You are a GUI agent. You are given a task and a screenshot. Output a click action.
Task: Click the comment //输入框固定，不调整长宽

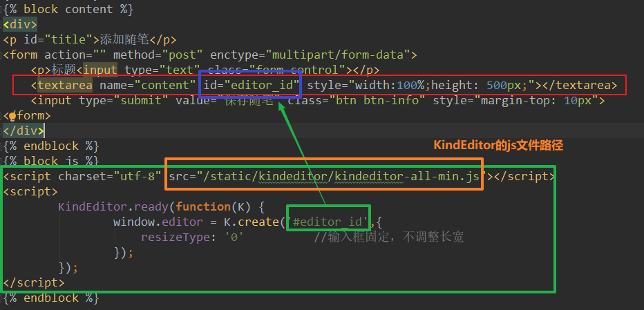click(389, 238)
